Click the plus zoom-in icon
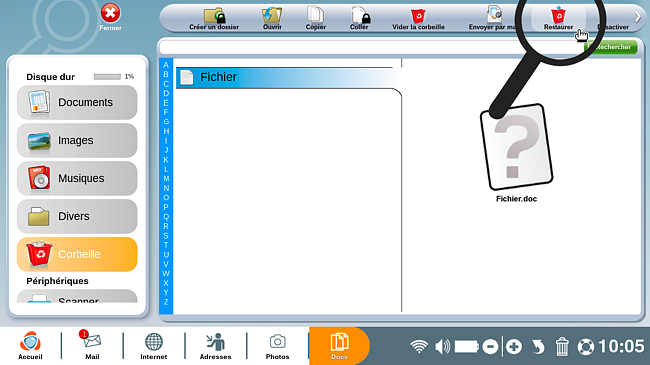The width and height of the screenshot is (650, 365). coord(514,346)
